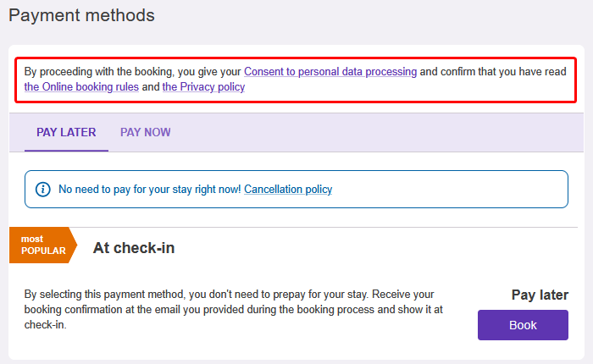The height and width of the screenshot is (364, 593).
Task: View the Cancellation policy link
Action: point(288,189)
